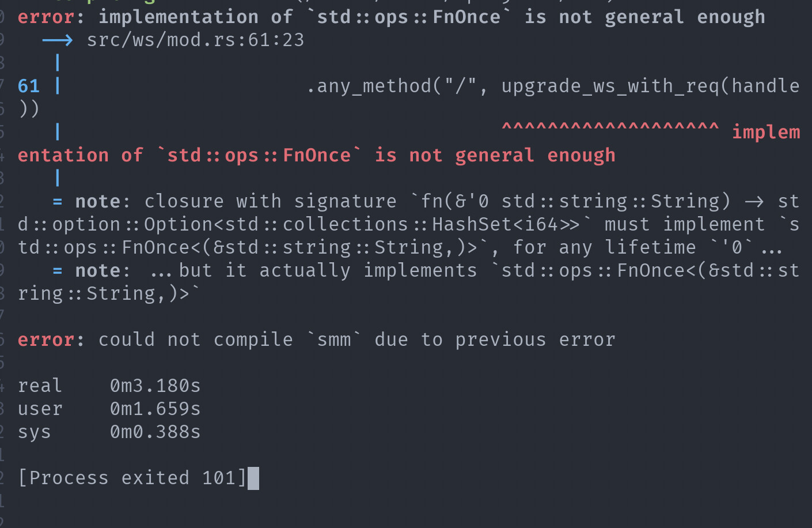Click the terminal cursor block after 'exited 101]'
This screenshot has width=812, height=528.
pos(253,478)
